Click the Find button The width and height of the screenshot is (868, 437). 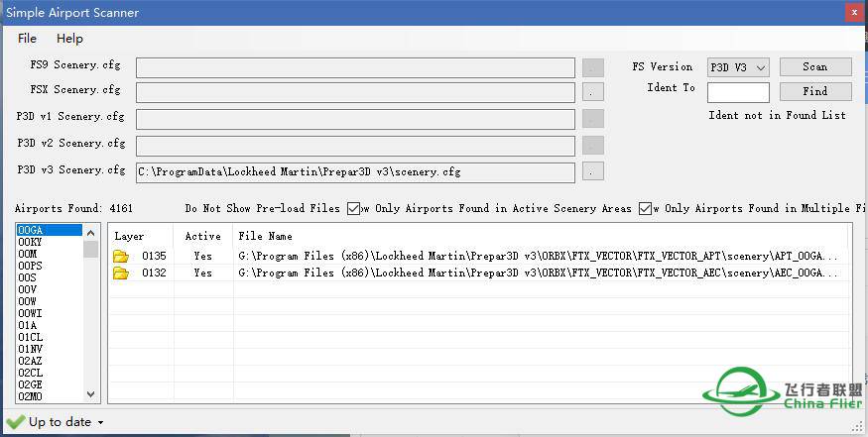[815, 91]
